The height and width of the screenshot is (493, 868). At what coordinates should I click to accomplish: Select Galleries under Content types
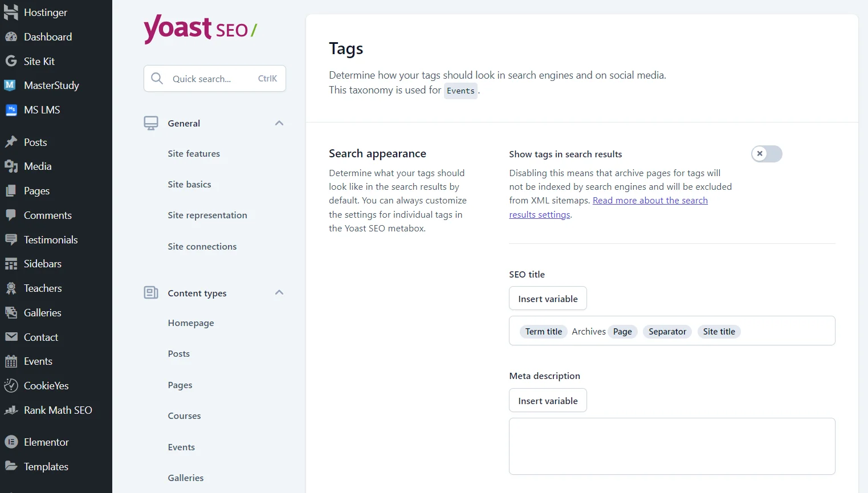pos(186,478)
